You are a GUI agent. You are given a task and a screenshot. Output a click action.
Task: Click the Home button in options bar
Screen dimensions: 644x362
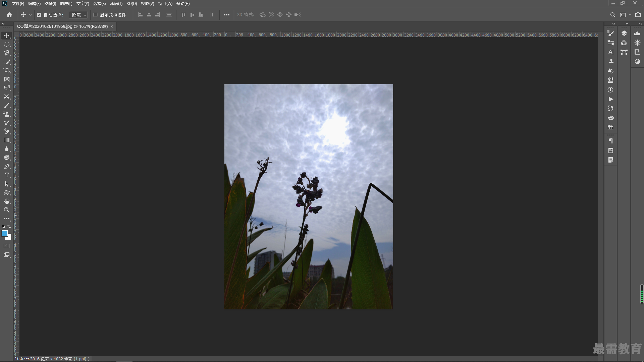[9, 15]
